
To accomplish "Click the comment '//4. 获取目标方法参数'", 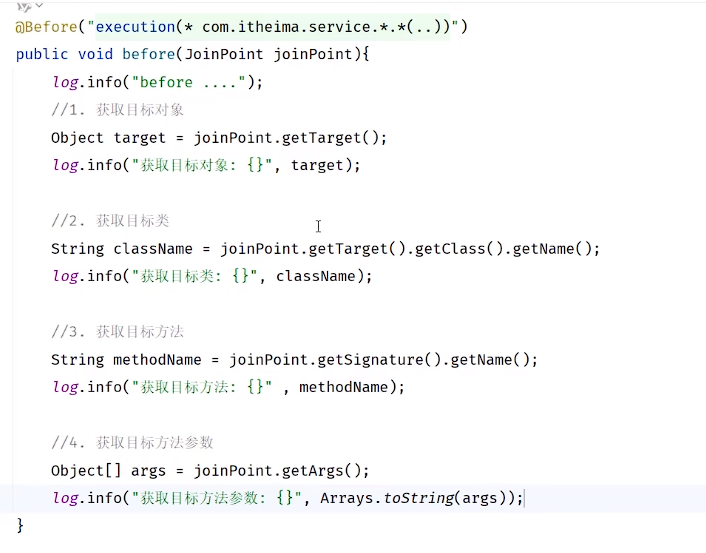I will point(132,442).
